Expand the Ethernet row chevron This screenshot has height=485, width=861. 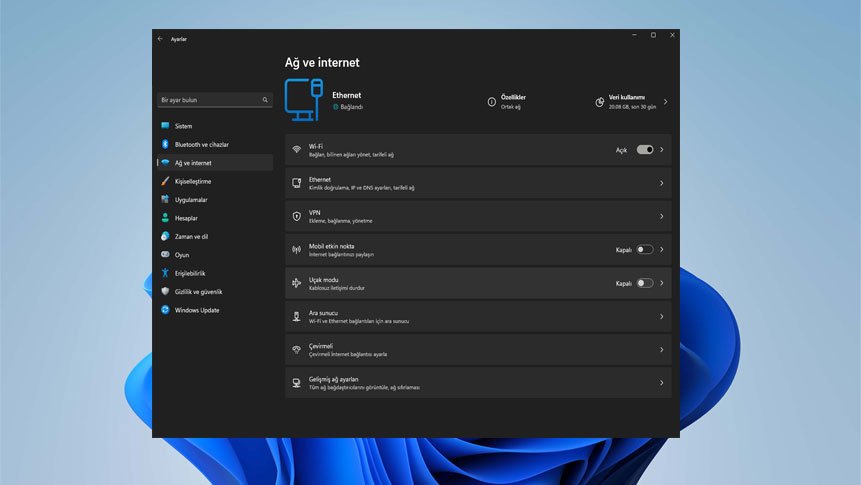coord(662,183)
